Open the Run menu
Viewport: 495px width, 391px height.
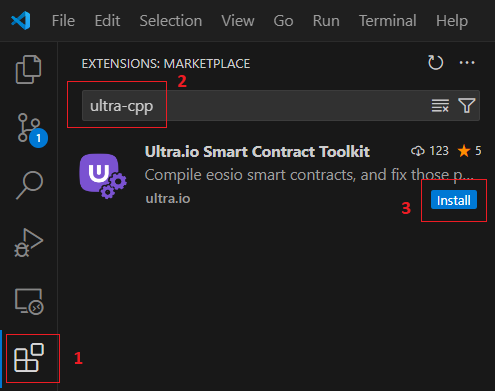[x=326, y=21]
